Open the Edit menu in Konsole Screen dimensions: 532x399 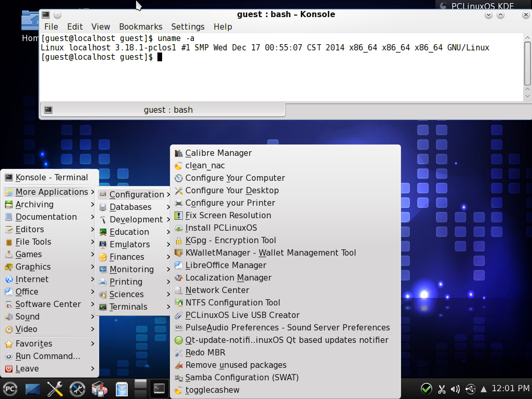[x=75, y=27]
